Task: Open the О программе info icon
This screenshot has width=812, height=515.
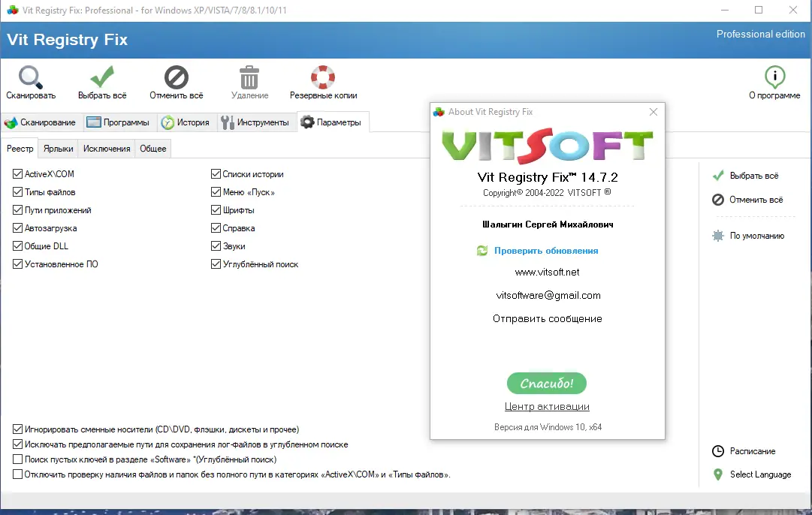Action: click(x=774, y=77)
